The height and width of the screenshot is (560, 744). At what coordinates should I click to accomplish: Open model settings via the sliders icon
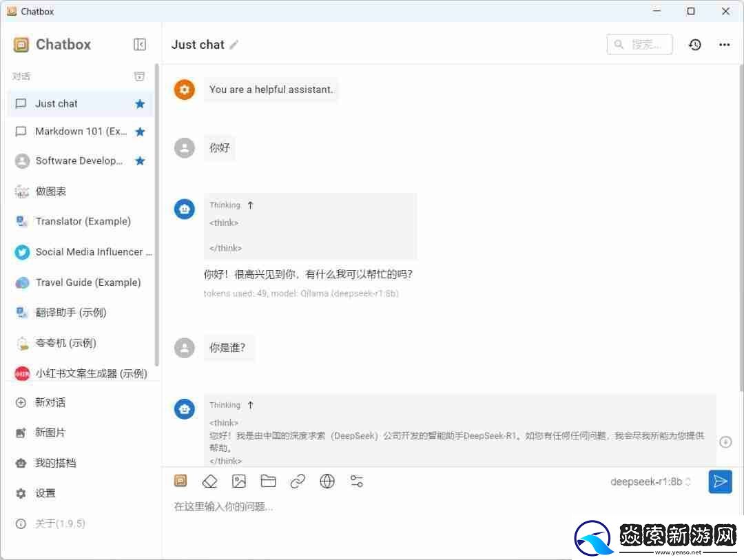pyautogui.click(x=356, y=481)
